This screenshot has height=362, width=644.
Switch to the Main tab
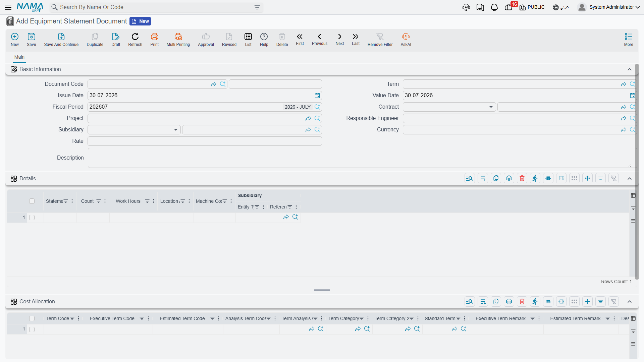point(19,57)
